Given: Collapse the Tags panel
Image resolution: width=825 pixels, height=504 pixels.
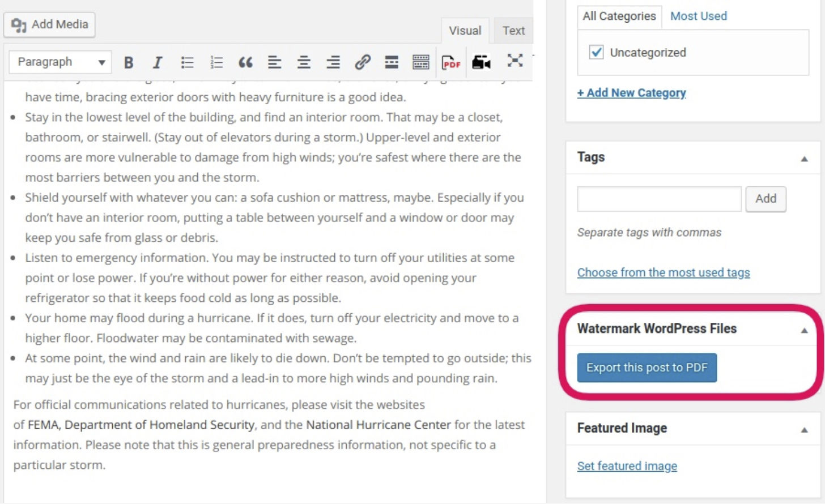Looking at the screenshot, I should 804,159.
